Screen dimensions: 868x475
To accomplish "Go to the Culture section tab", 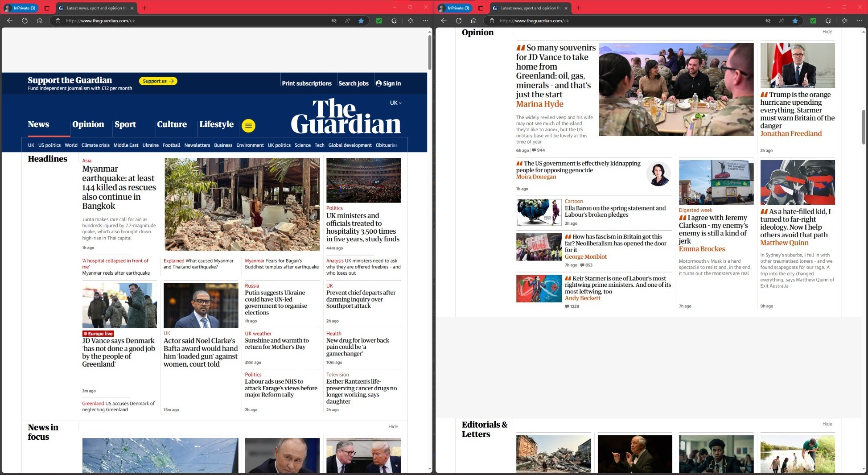I will (x=172, y=124).
